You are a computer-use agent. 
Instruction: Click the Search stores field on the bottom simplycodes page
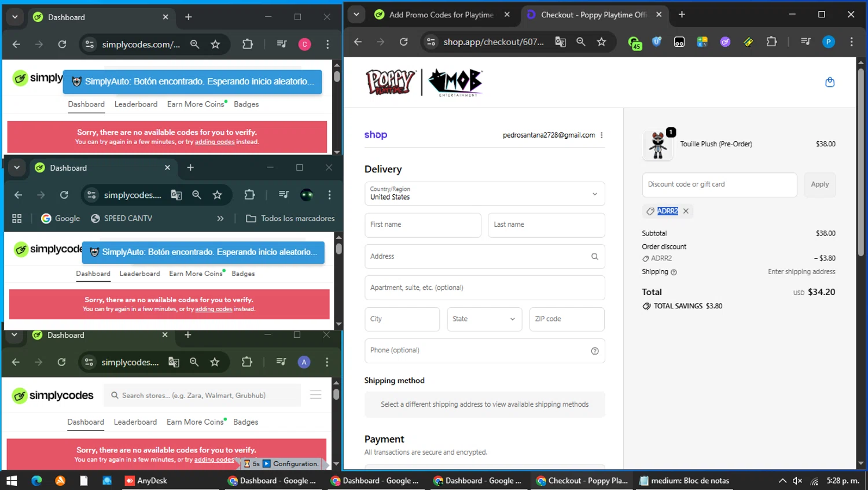point(203,395)
